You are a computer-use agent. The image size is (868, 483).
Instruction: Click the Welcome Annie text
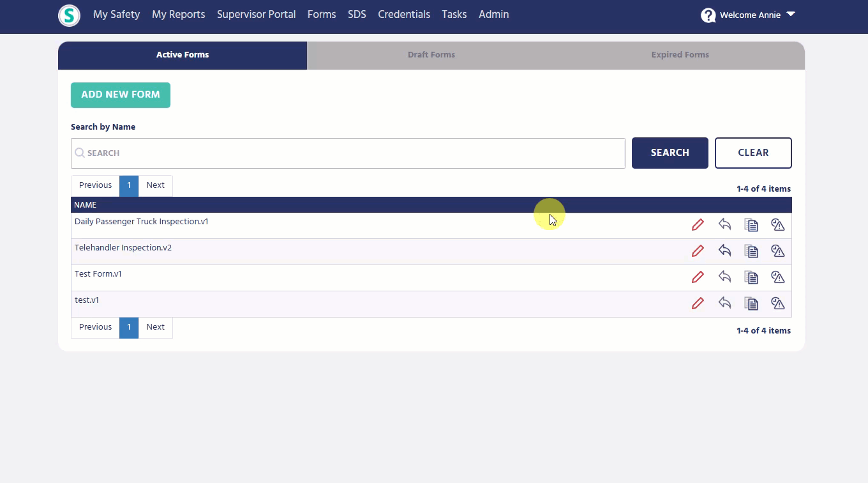(x=750, y=15)
